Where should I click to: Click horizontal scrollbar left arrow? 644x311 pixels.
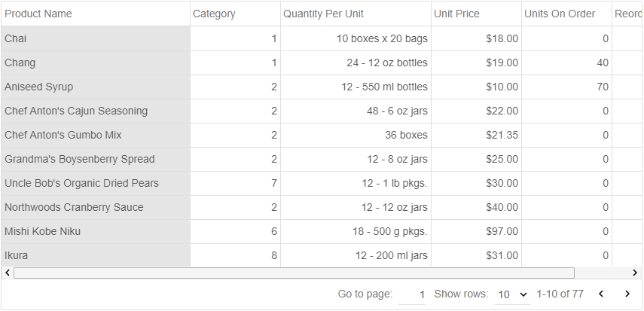[x=8, y=273]
